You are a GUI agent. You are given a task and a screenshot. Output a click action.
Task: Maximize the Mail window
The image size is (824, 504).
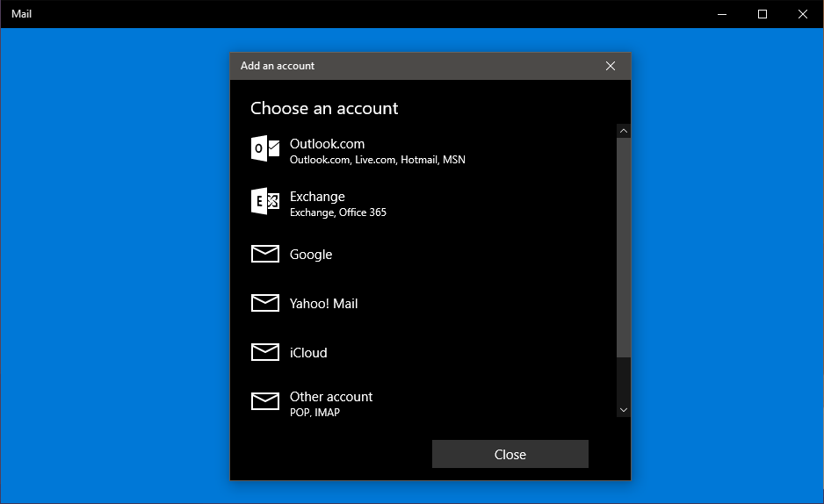763,14
